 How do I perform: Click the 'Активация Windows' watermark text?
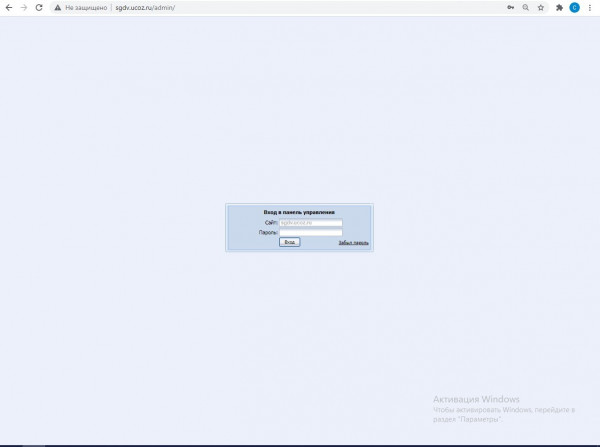pos(476,398)
